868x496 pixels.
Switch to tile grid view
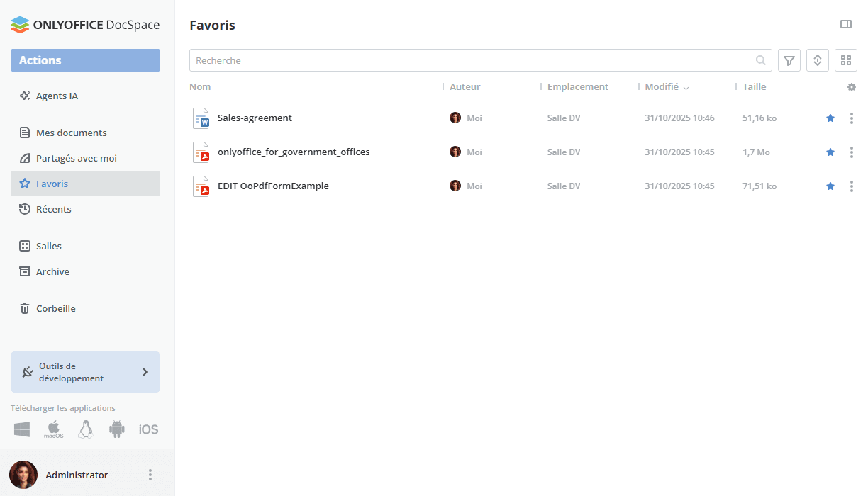click(x=846, y=60)
